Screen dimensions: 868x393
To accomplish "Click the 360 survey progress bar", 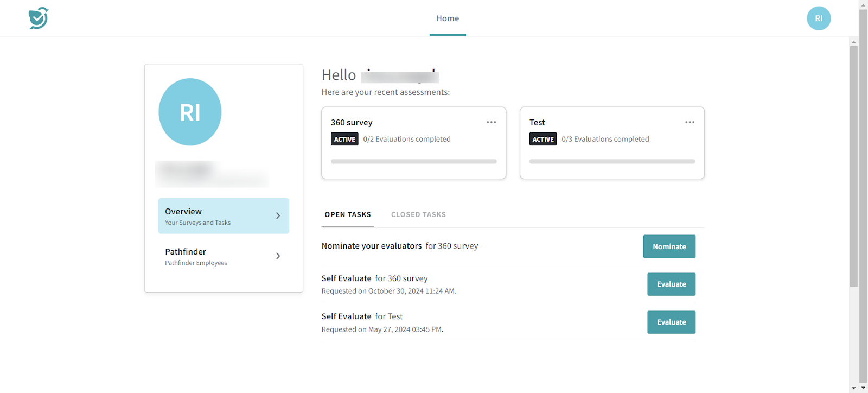I will 413,161.
